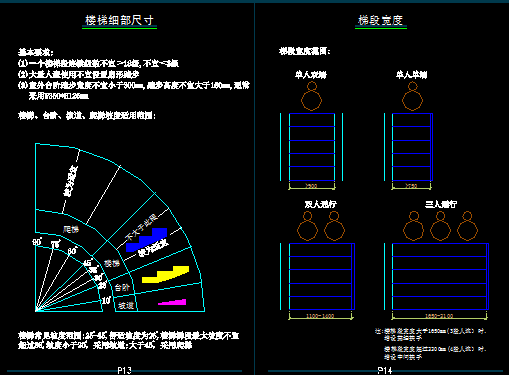The width and height of the screenshot is (509, 375).
Task: Click the 10° angle label
Action: tap(106, 300)
